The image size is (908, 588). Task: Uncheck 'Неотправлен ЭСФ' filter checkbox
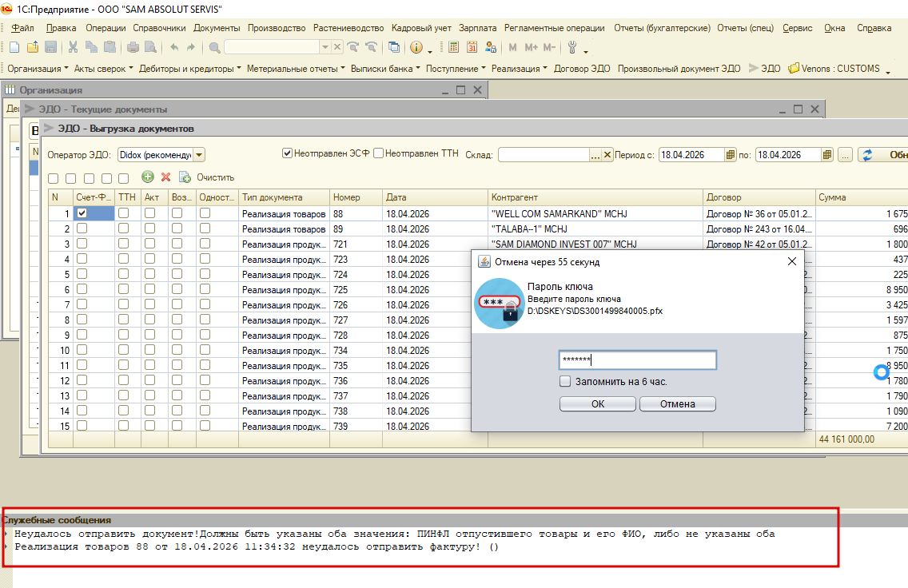click(287, 153)
